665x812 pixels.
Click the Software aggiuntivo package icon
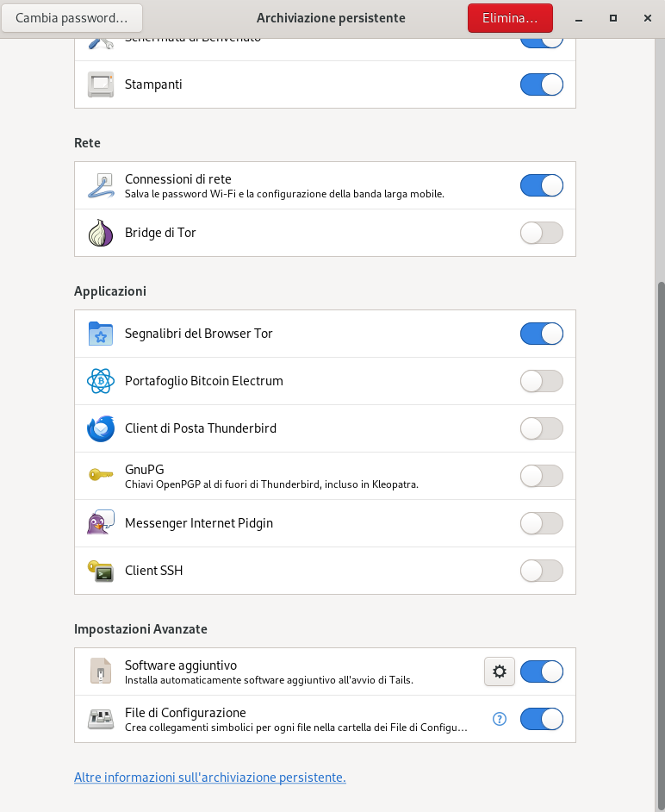[101, 671]
